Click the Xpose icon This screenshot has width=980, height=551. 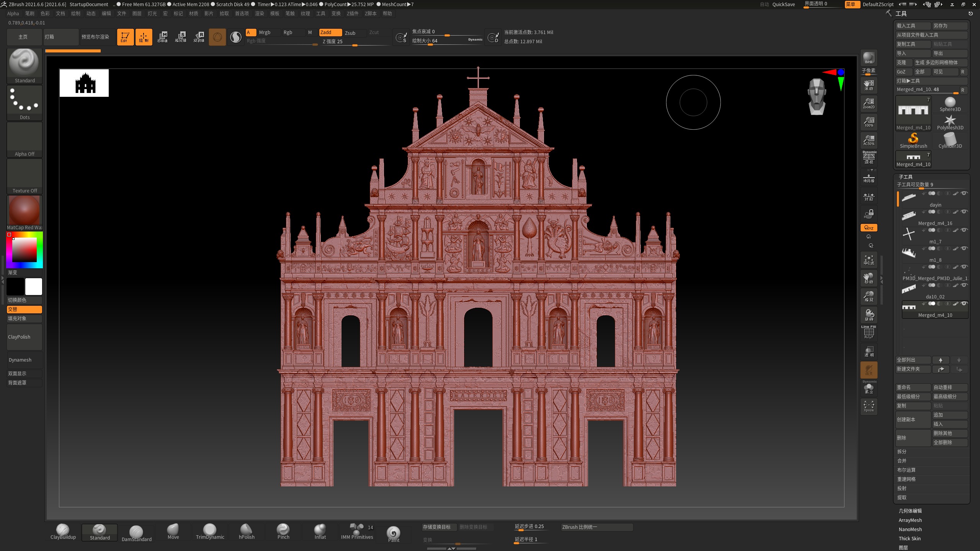869,406
